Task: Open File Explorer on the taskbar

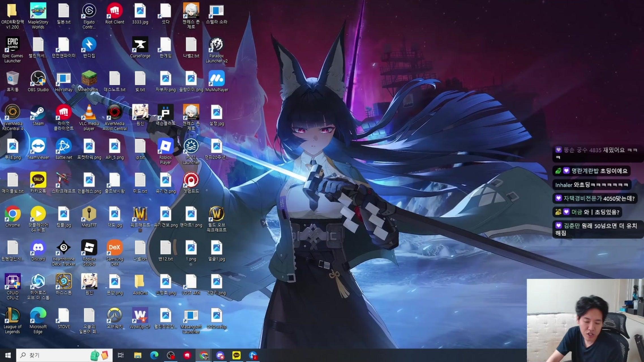Action: click(138, 355)
